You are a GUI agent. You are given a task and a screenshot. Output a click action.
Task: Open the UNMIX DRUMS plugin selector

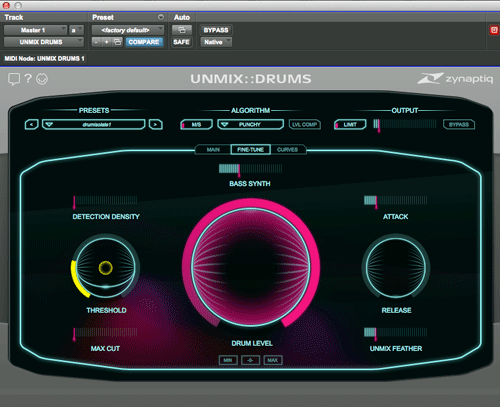pos(43,42)
